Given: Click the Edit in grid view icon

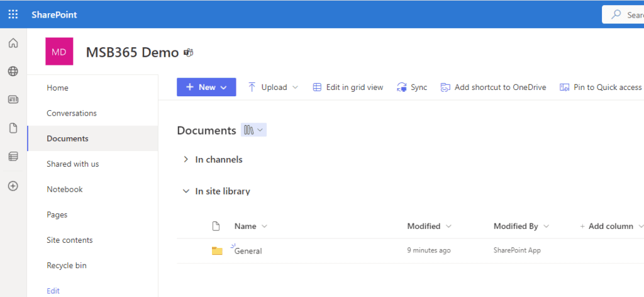Looking at the screenshot, I should coord(317,87).
